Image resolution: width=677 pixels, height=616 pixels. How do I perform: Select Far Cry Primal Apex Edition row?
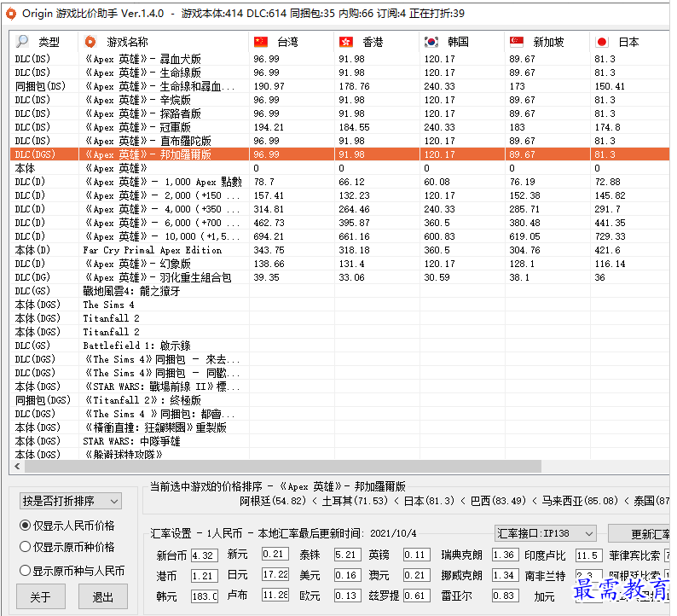click(x=340, y=250)
